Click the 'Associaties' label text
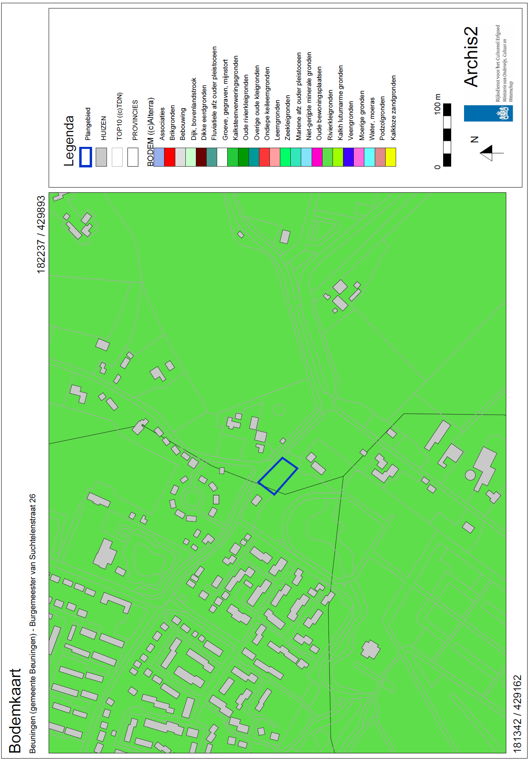This screenshot has width=532, height=763. [162, 124]
